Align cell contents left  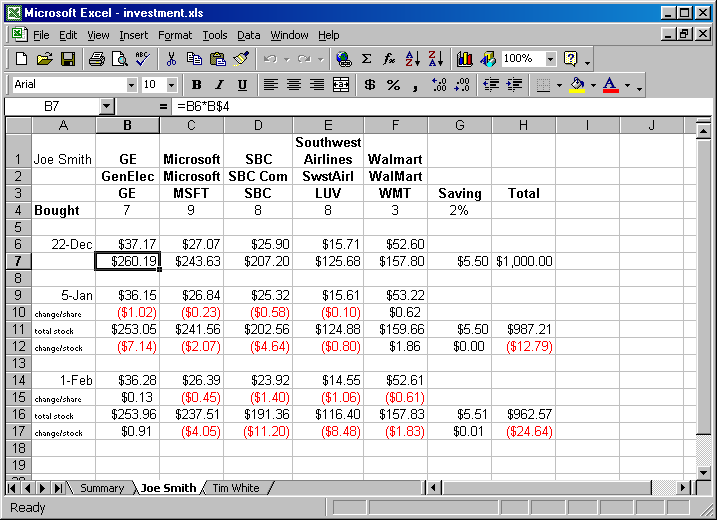click(271, 85)
